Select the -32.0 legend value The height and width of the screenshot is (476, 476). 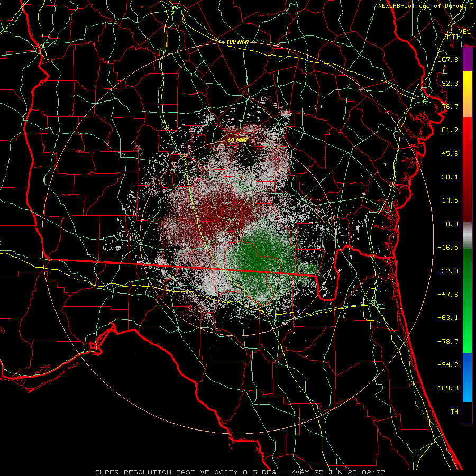coord(448,271)
